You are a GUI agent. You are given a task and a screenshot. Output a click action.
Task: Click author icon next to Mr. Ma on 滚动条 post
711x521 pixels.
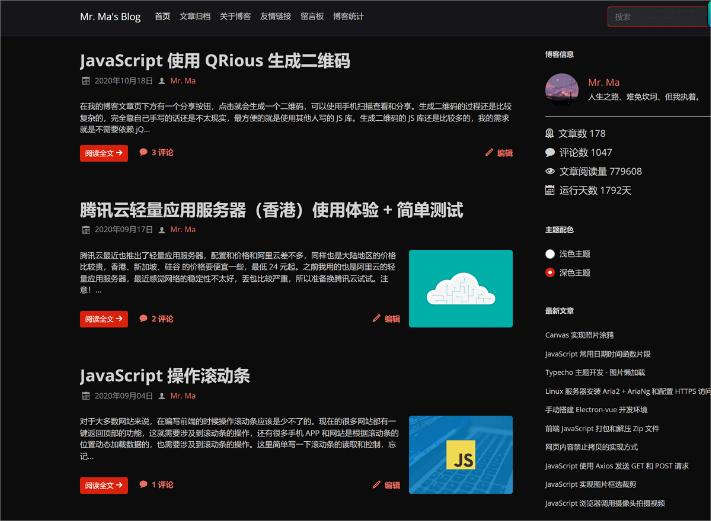tap(162, 396)
